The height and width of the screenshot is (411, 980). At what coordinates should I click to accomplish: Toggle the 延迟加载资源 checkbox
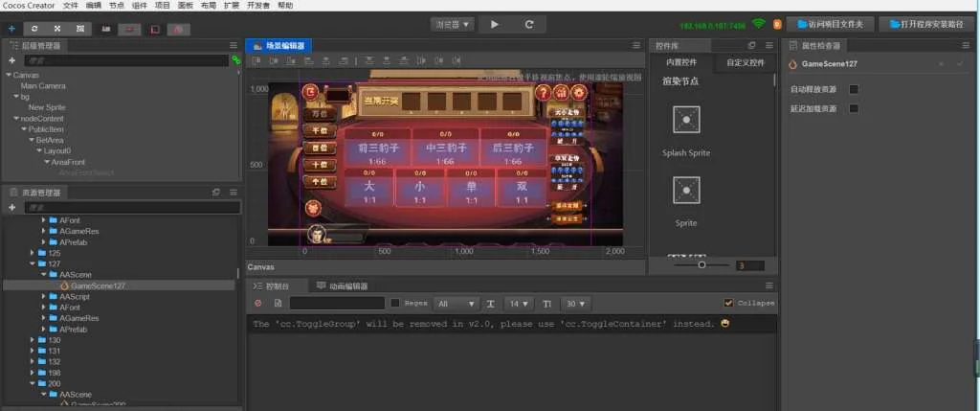point(854,109)
